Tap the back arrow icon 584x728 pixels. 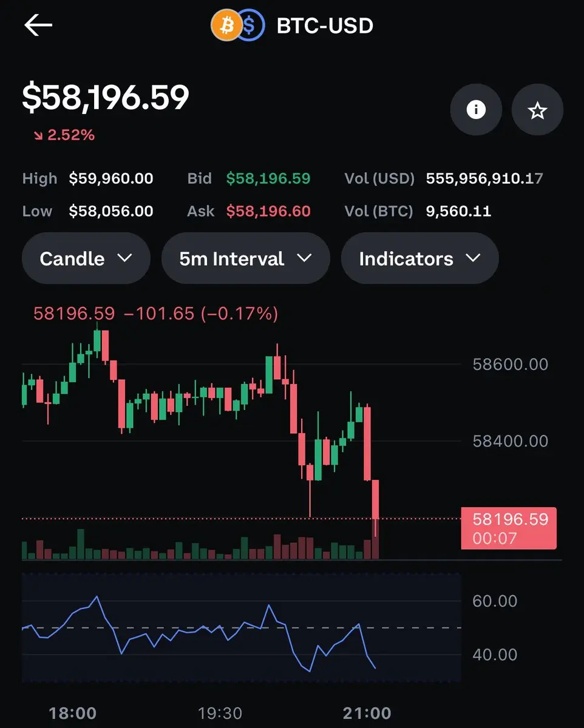(38, 25)
